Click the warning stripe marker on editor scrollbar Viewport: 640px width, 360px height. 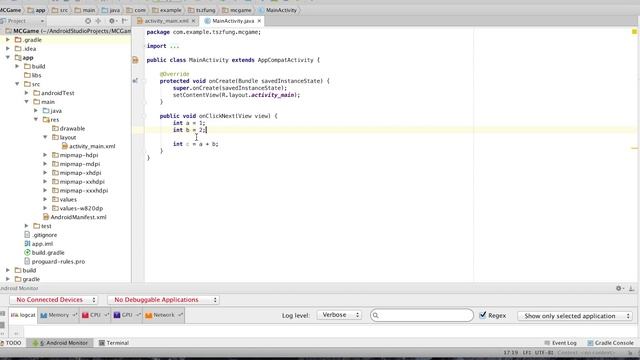point(634,148)
